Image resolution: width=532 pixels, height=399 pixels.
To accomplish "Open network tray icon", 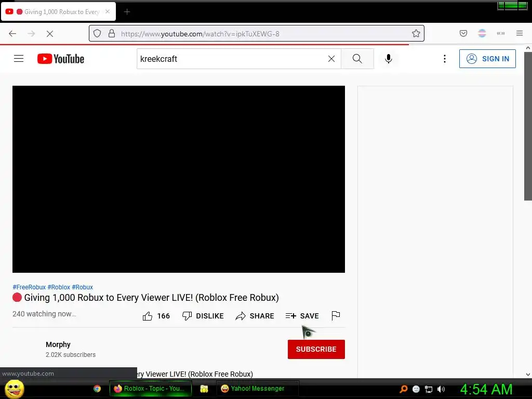I will [x=429, y=389].
